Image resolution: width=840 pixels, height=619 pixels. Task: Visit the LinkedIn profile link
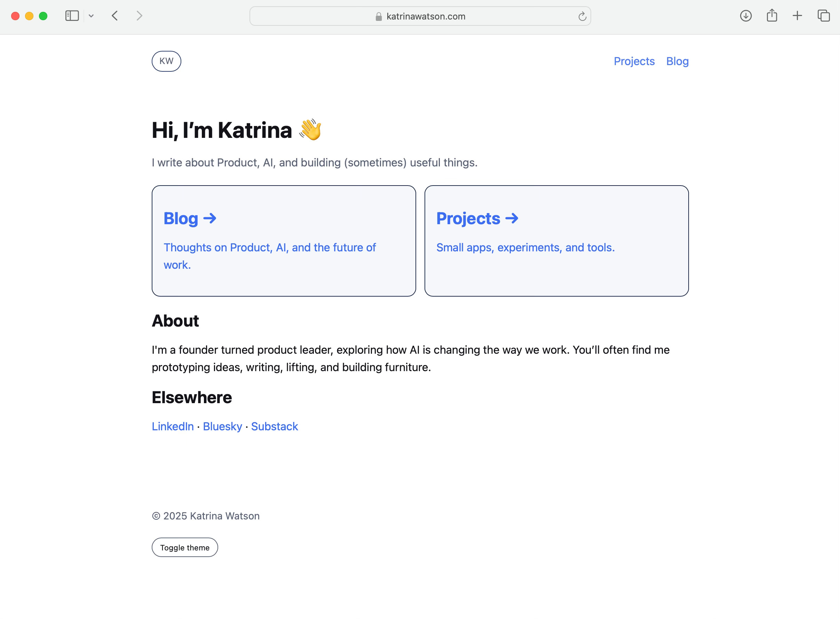(x=173, y=426)
